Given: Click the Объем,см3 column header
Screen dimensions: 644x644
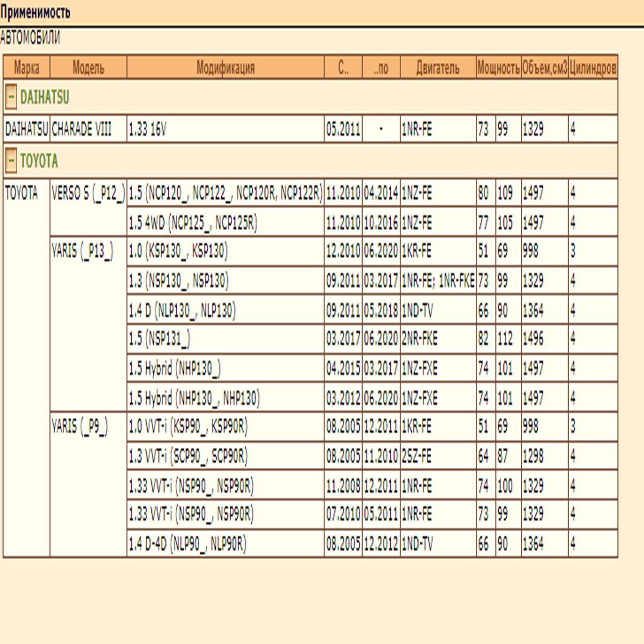Looking at the screenshot, I should [545, 68].
